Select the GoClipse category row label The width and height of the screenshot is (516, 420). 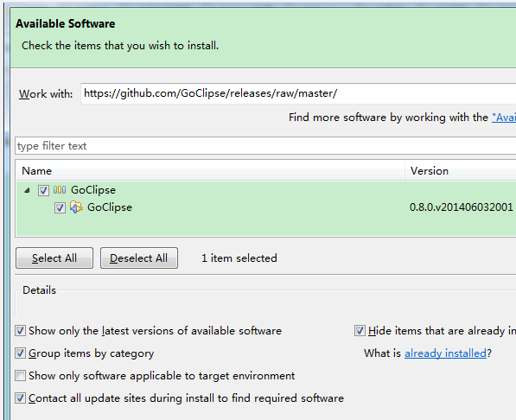tap(93, 190)
